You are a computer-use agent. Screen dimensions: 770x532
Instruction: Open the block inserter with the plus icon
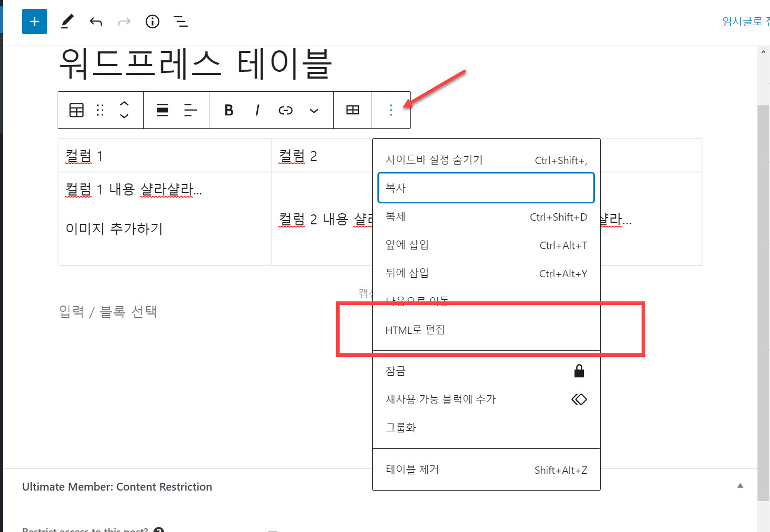tap(34, 21)
